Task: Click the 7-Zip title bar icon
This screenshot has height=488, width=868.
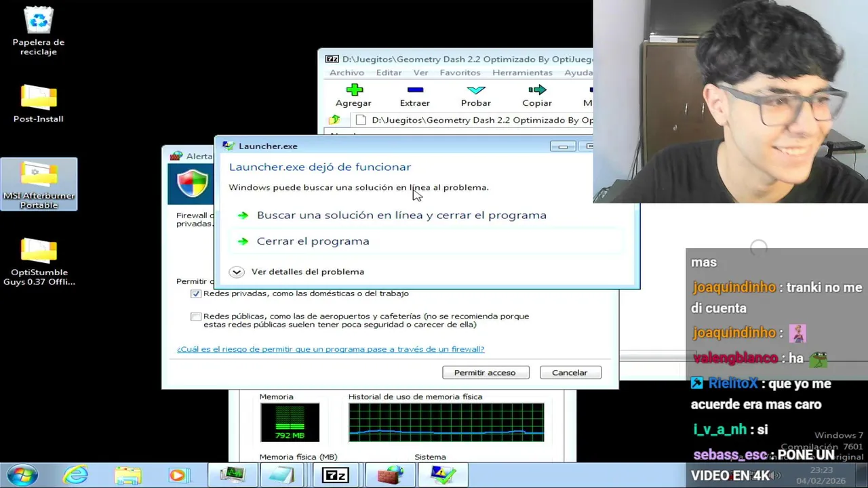Action: tap(332, 59)
